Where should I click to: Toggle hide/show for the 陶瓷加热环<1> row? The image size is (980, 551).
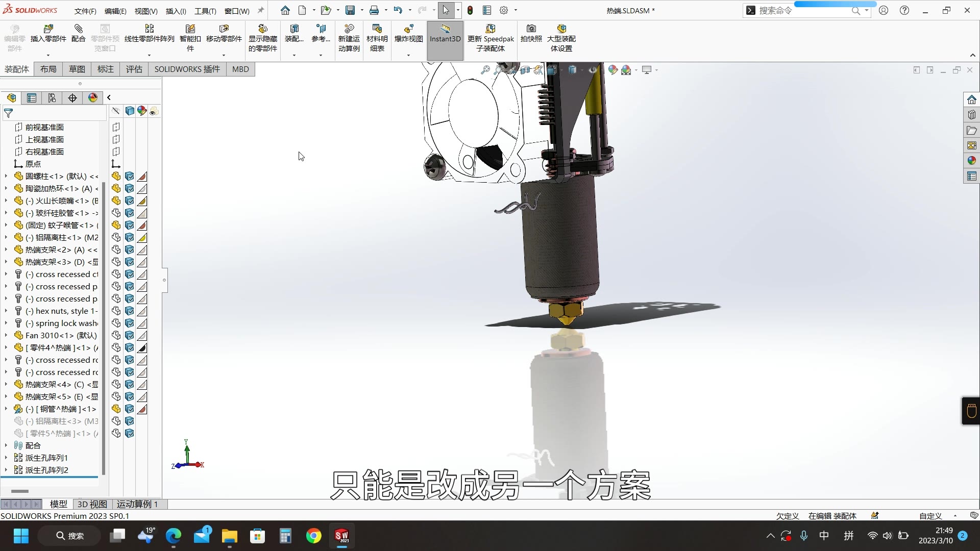tap(116, 188)
